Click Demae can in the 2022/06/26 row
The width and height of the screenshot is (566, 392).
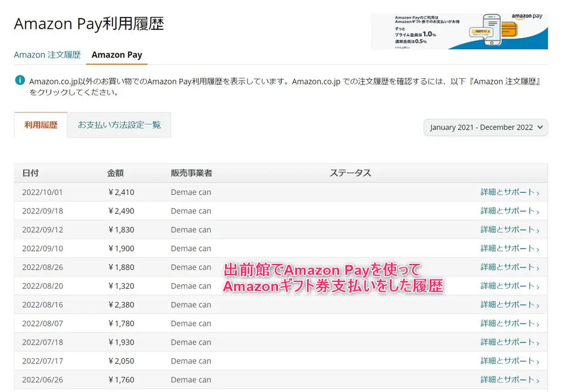[191, 380]
